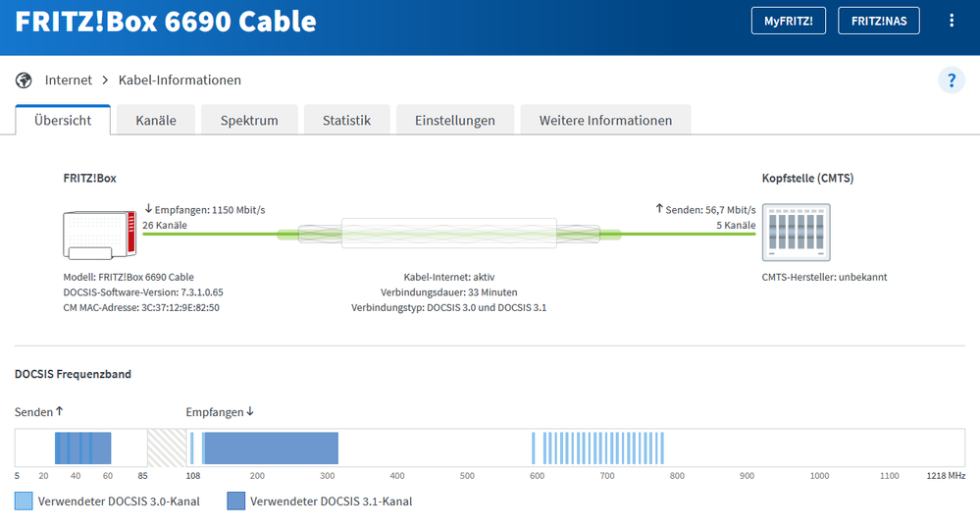Click the CM MAC-Adresse line
This screenshot has width=980, height=529.
(x=141, y=307)
